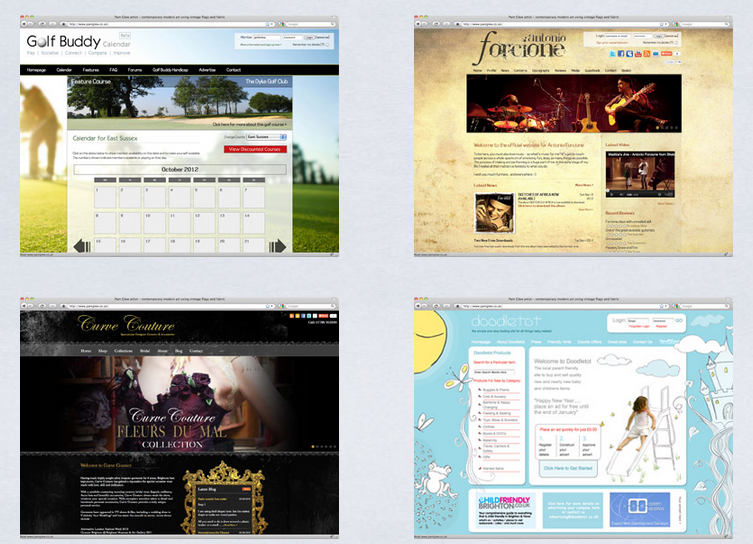Click Google search icon in Forcione browser window
Image resolution: width=753 pixels, height=544 pixels.
click(676, 24)
